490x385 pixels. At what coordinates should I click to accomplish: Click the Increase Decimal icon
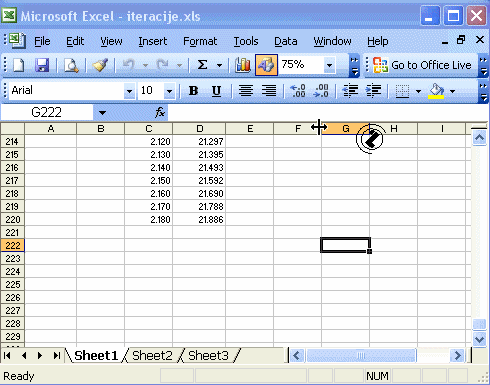point(297,90)
